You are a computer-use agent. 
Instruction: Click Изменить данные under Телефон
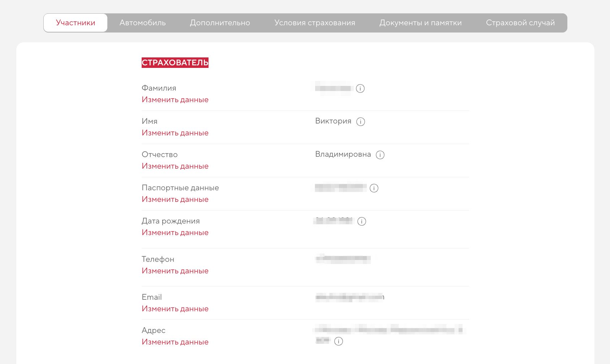point(175,271)
